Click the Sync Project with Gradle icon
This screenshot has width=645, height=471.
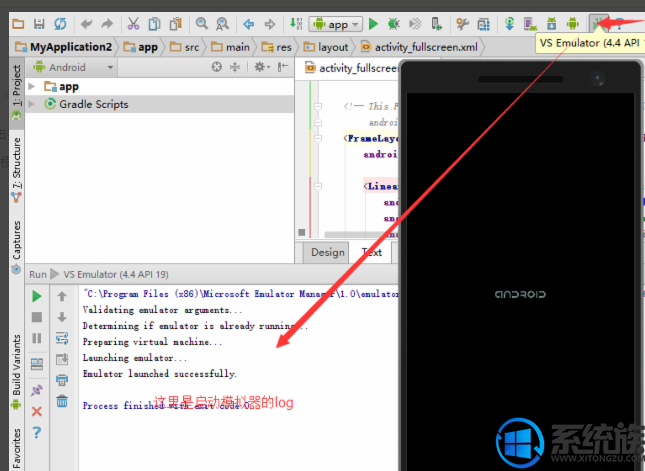point(510,24)
